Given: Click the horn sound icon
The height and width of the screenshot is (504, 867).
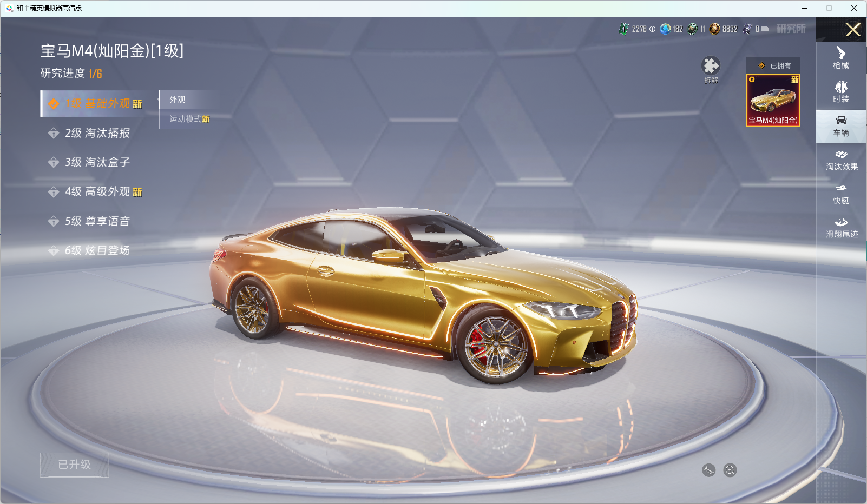Looking at the screenshot, I should 708,470.
